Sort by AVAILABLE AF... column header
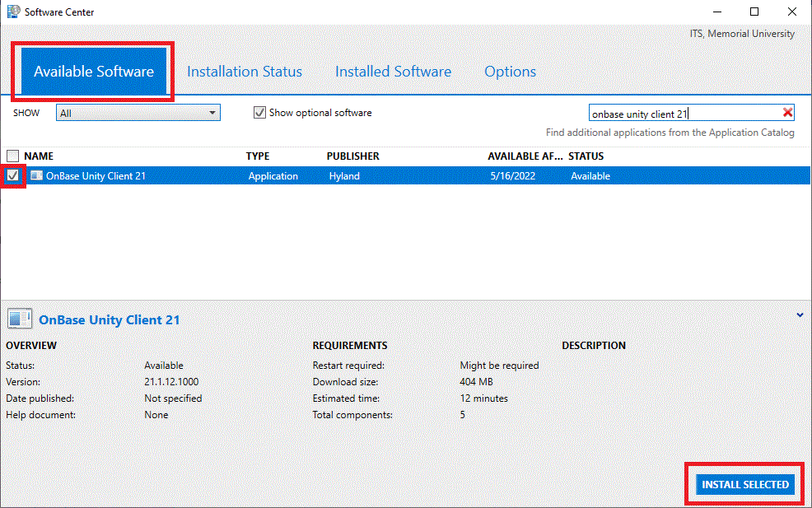This screenshot has width=812, height=508. point(525,156)
